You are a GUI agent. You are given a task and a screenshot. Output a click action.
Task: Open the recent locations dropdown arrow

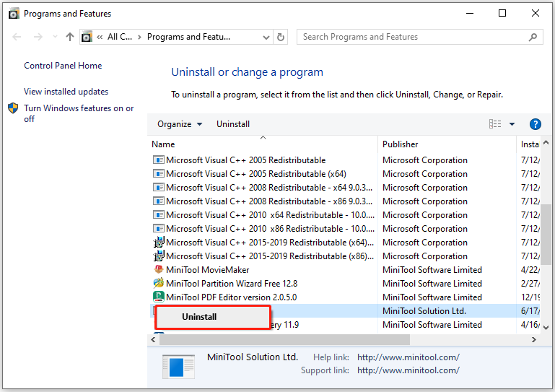coord(55,37)
